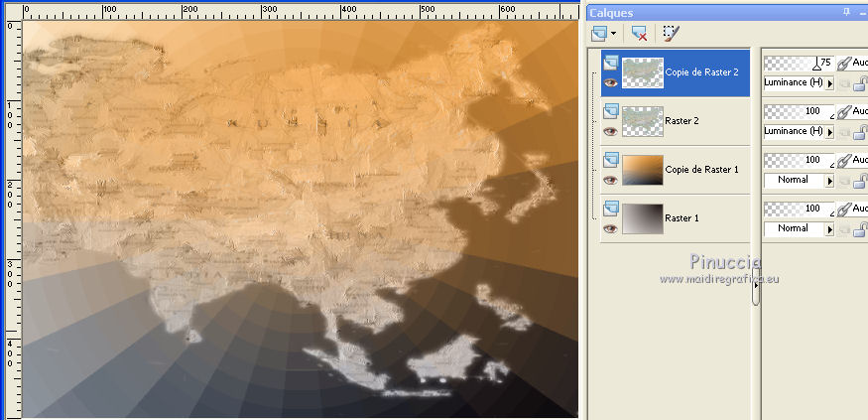Open blend mode dropdown of Copie de Raster 1

click(829, 181)
